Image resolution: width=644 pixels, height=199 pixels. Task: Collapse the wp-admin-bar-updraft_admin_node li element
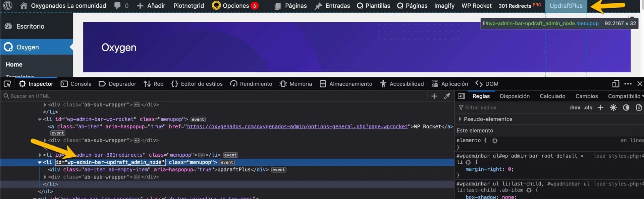pos(40,162)
